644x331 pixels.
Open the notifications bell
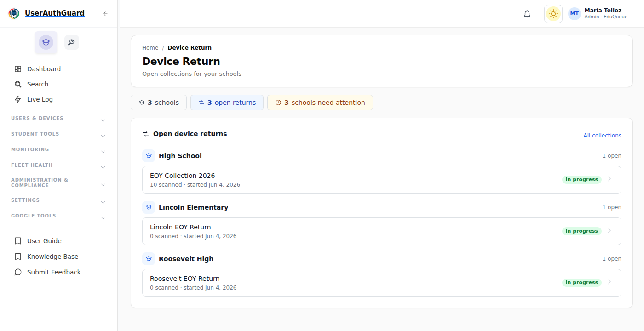pos(527,14)
